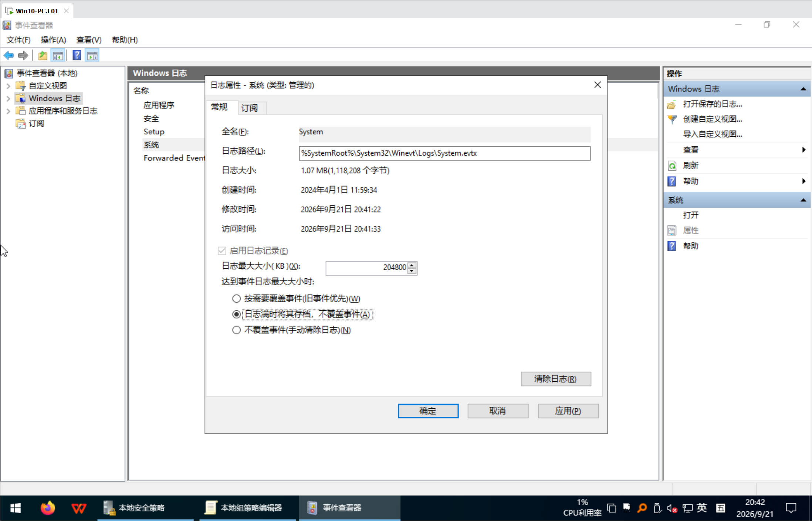Viewport: 812px width, 521px height.
Task: Click the muted volume tray icon
Action: tap(672, 508)
